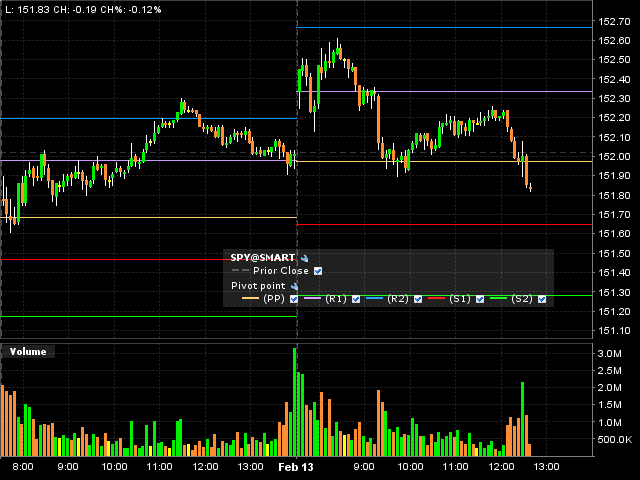This screenshot has height=480, width=640.
Task: Click the last price readout at top
Action: coord(30,7)
